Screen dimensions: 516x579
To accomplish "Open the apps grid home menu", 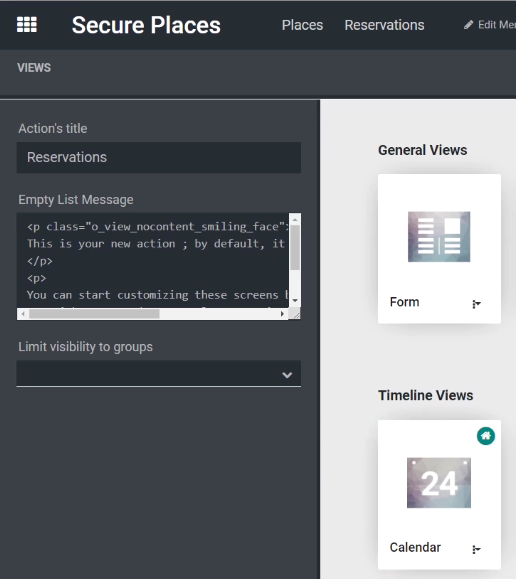I will (x=27, y=25).
